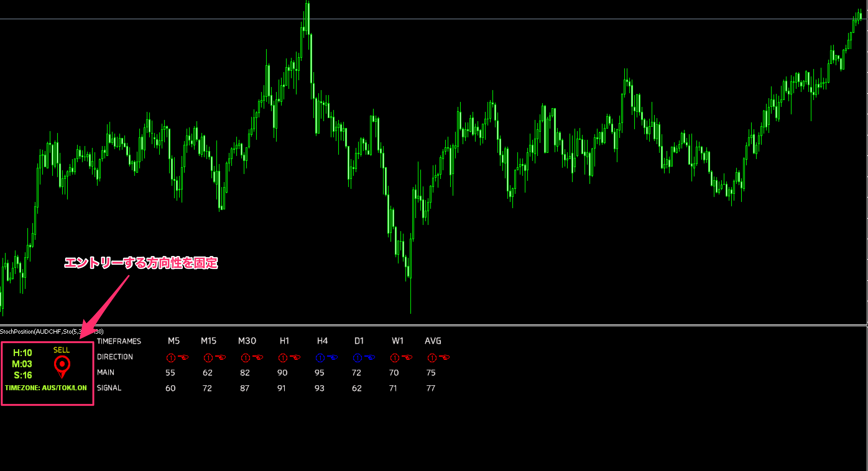Click the yellow SELL label
This screenshot has height=471, width=868.
[x=62, y=350]
